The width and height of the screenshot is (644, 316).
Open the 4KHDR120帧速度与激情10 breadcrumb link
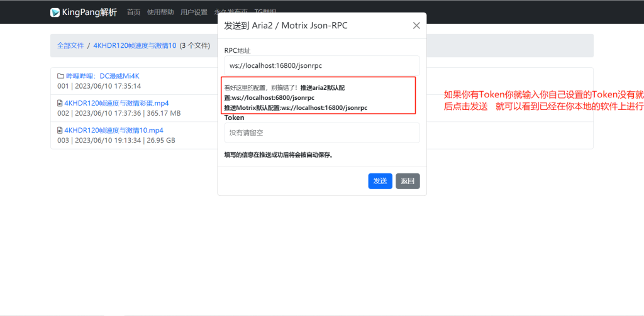click(x=135, y=46)
